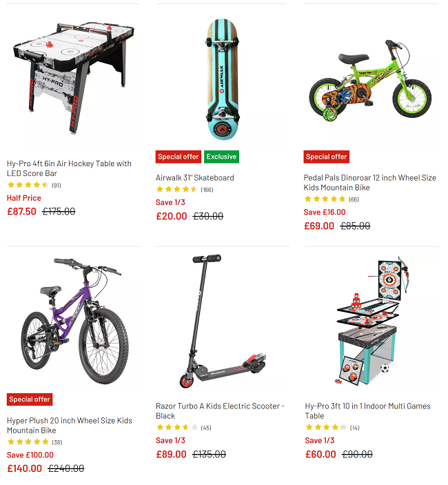This screenshot has height=485, width=448.
Task: Open the Airwalk skateboard product image
Action: [x=223, y=79]
